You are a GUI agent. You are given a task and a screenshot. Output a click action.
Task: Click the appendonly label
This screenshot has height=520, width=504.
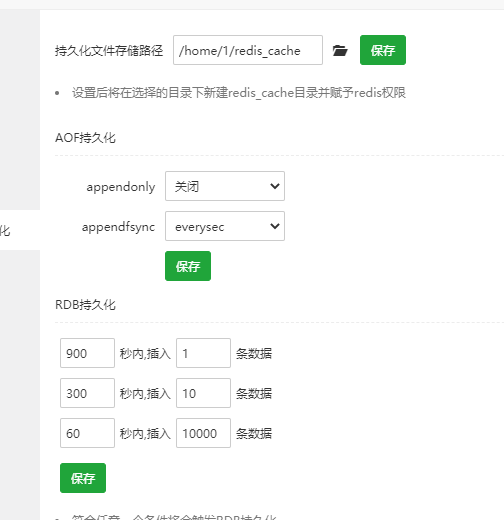tap(121, 187)
